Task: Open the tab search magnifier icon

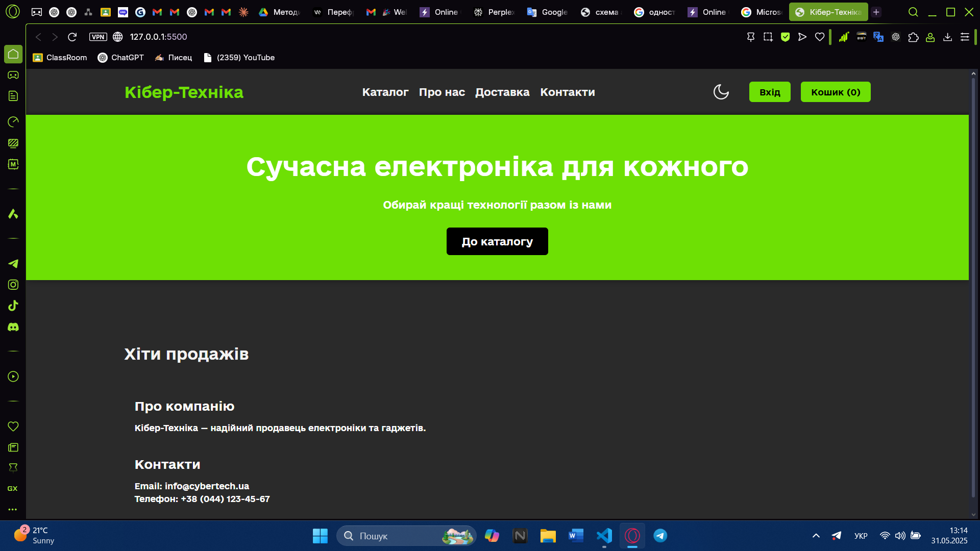Action: [913, 12]
